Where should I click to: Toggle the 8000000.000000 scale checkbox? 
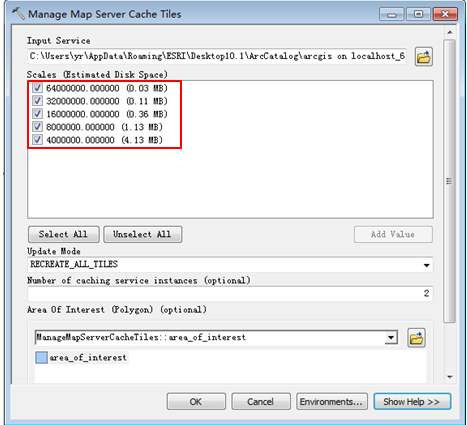pos(37,127)
